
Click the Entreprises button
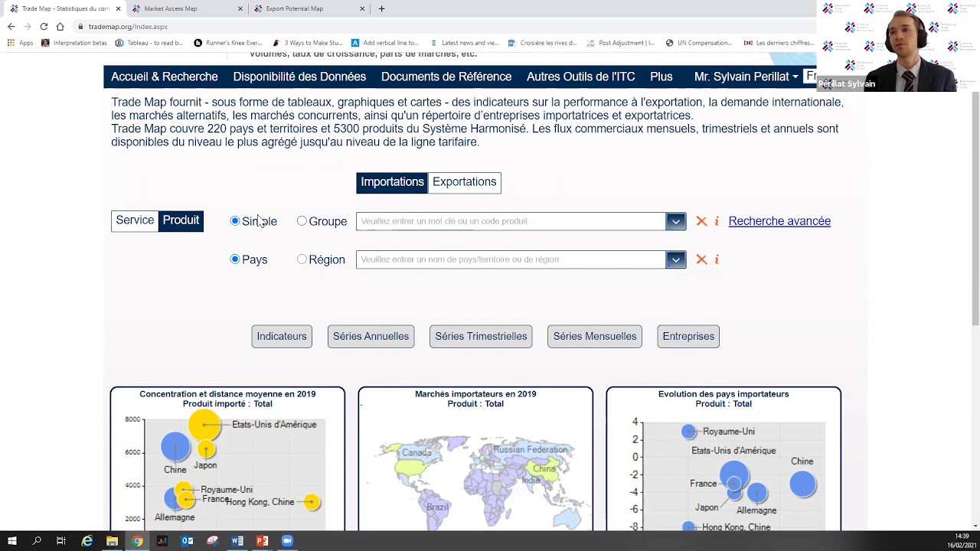pos(688,337)
